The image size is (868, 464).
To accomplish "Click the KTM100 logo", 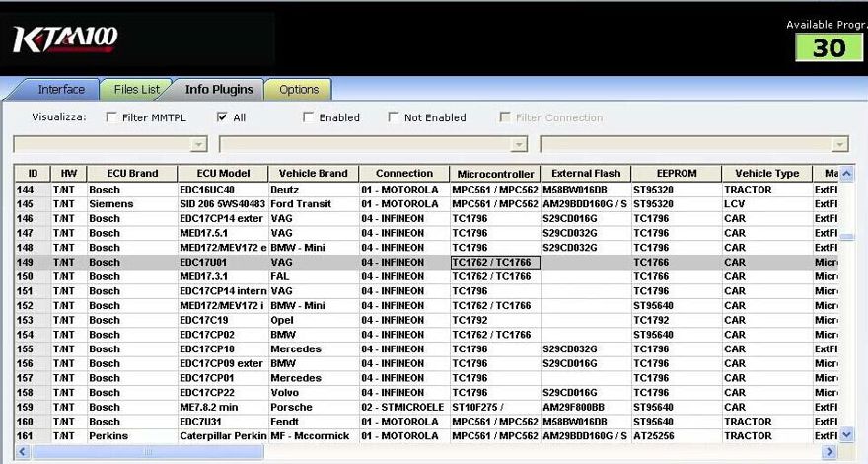I will click(x=65, y=39).
